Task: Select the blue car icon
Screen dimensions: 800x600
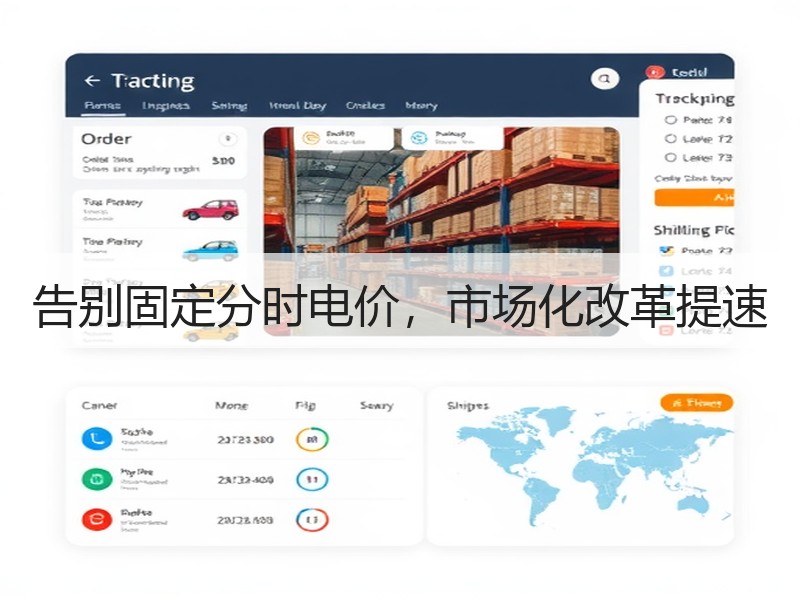Action: (211, 249)
